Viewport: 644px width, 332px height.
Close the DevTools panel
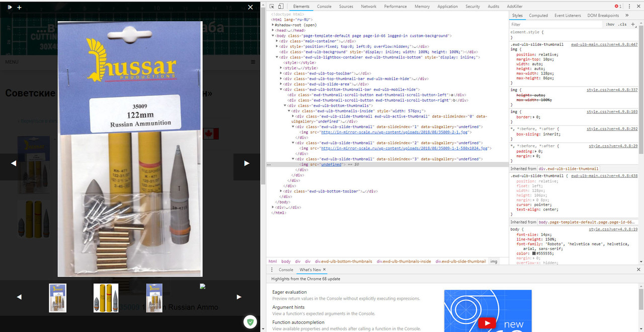click(x=638, y=7)
